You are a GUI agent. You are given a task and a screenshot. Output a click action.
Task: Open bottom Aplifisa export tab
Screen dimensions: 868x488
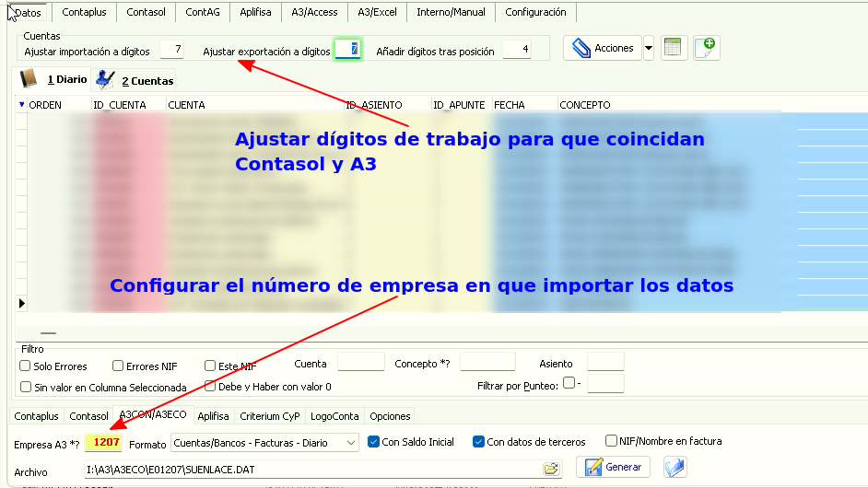point(213,416)
